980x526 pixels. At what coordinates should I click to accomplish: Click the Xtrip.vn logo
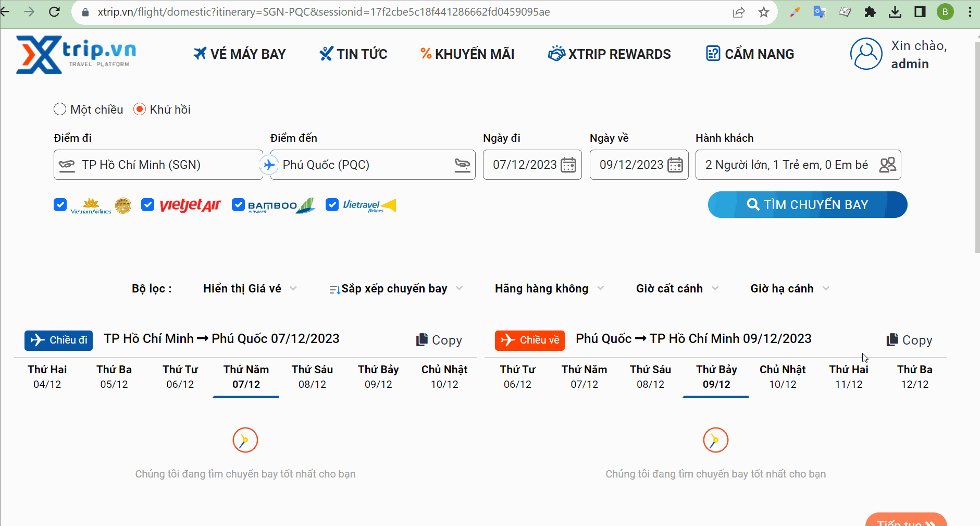[76, 54]
